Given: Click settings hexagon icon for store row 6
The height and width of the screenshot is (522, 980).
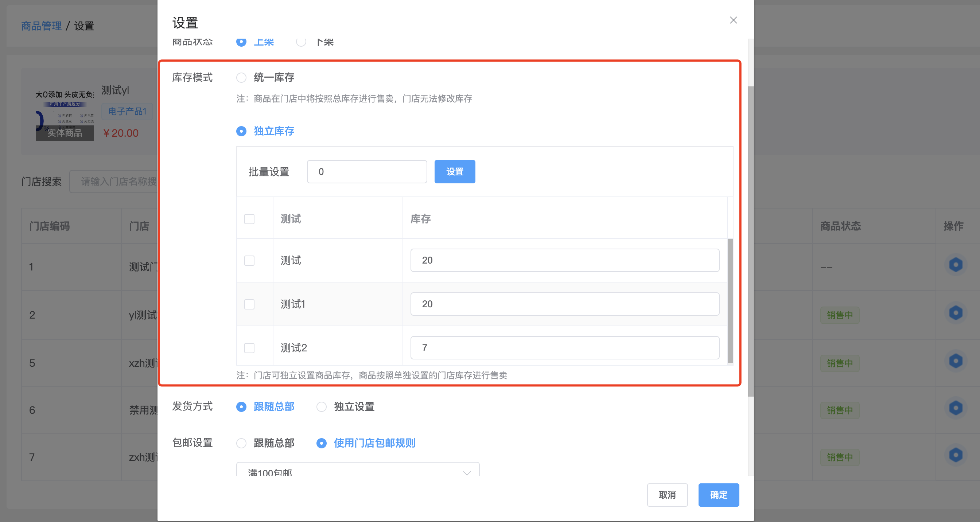Looking at the screenshot, I should [955, 408].
